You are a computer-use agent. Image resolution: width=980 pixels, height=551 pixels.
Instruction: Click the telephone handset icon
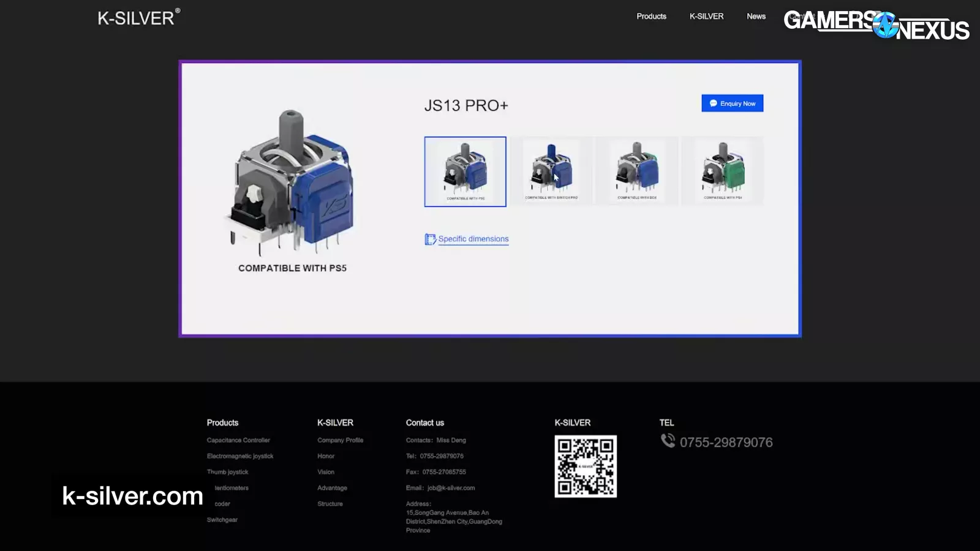(x=668, y=440)
